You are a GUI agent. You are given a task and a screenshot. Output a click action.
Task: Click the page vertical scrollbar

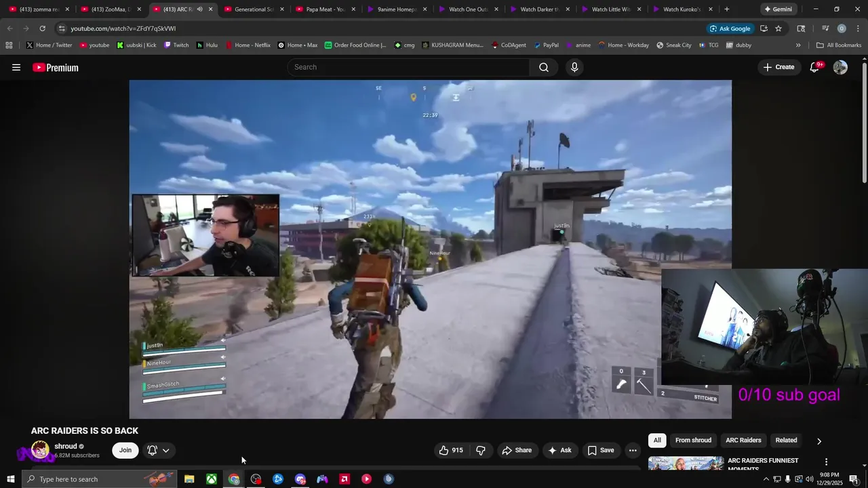pos(864,122)
